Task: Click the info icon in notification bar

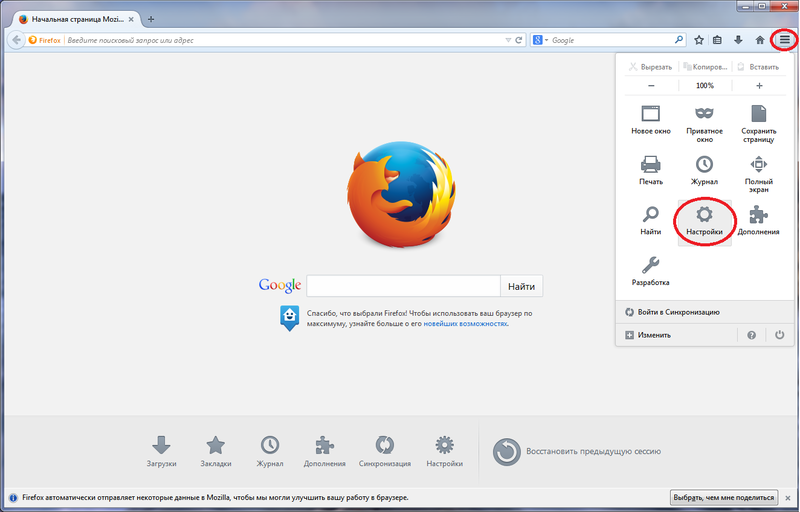Action: point(13,498)
